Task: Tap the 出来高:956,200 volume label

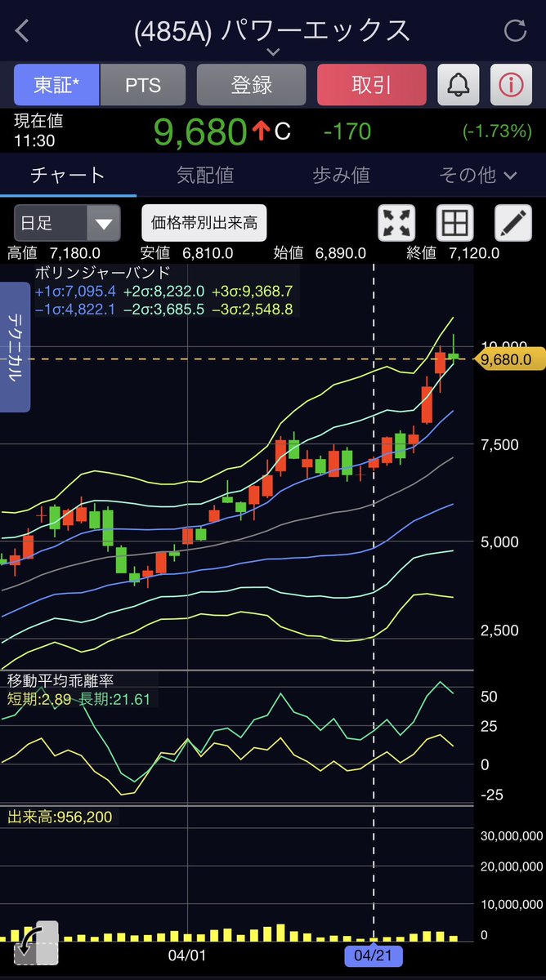Action: tap(60, 816)
